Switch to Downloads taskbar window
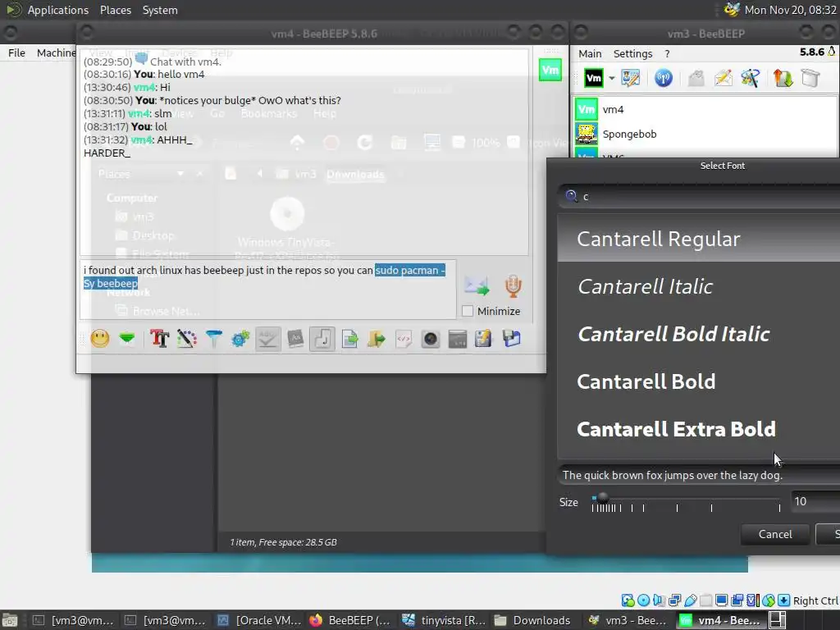This screenshot has height=630, width=840. point(532,620)
